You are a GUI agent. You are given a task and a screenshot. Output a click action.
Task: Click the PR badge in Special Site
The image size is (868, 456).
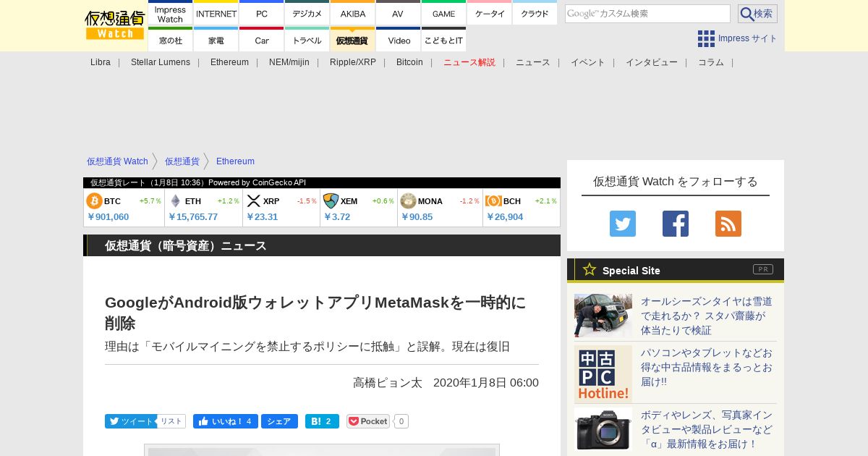click(x=762, y=269)
